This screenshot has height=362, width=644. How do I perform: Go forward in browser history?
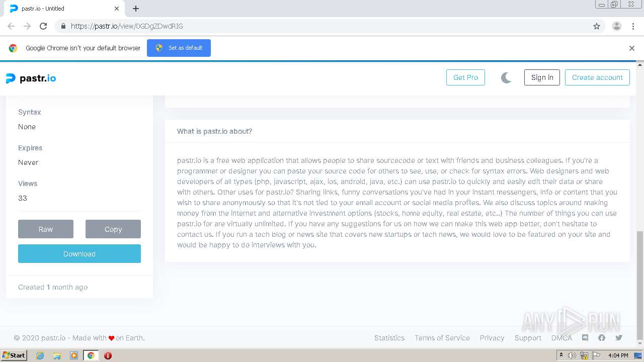(x=27, y=26)
